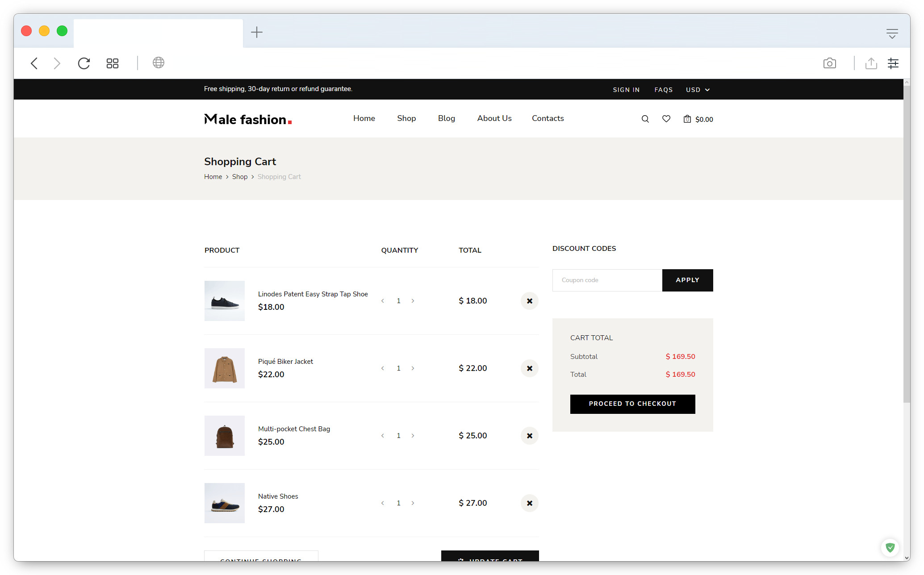The image size is (924, 575).
Task: Go to Shop in the breadcrumb
Action: (240, 177)
